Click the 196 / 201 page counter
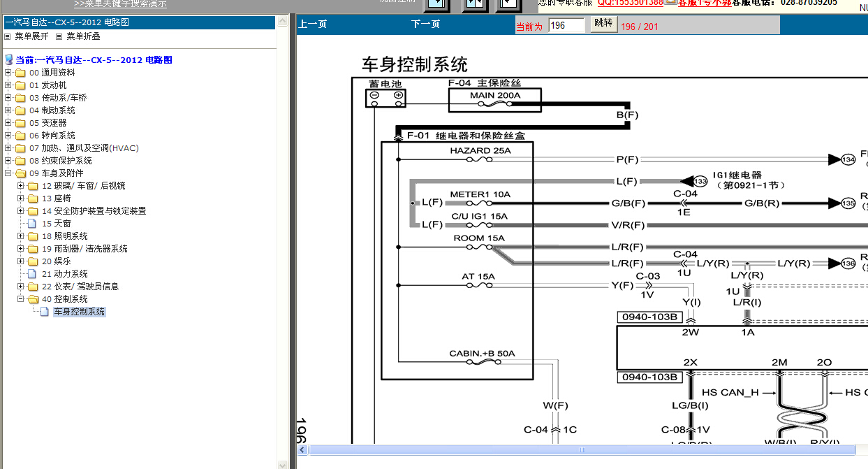Screen dimensions: 868x469 point(640,27)
